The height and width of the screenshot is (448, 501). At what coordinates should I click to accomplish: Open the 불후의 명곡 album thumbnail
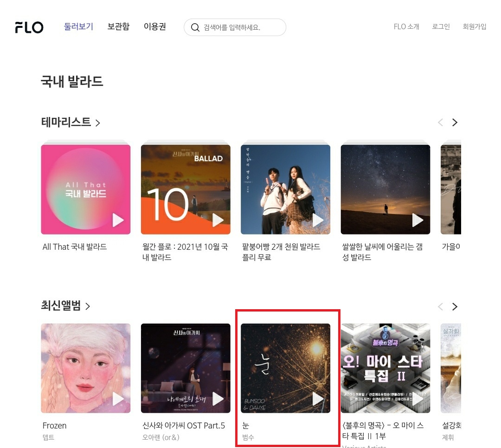pyautogui.click(x=385, y=368)
